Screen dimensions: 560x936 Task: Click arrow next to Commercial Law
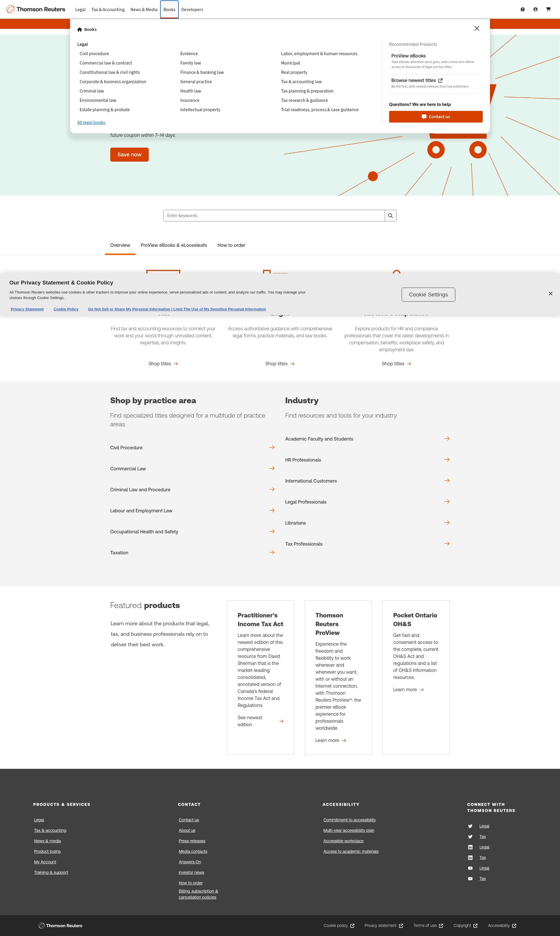pyautogui.click(x=272, y=468)
